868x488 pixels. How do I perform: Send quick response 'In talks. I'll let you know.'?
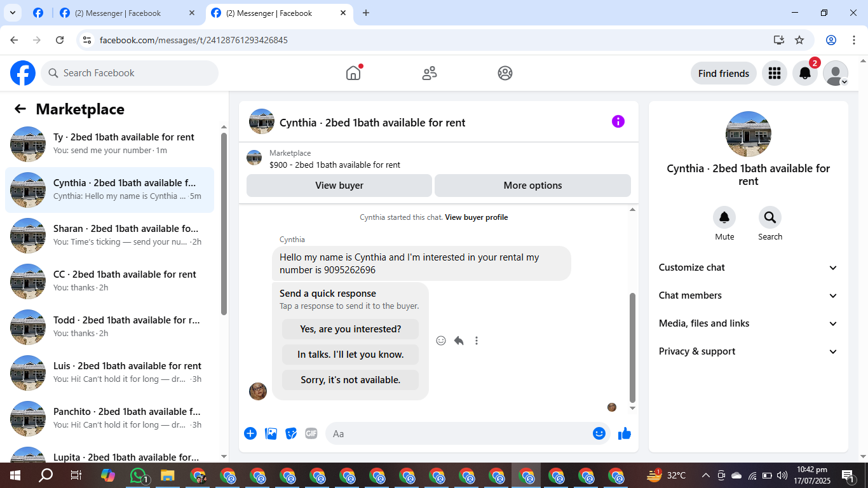point(351,355)
